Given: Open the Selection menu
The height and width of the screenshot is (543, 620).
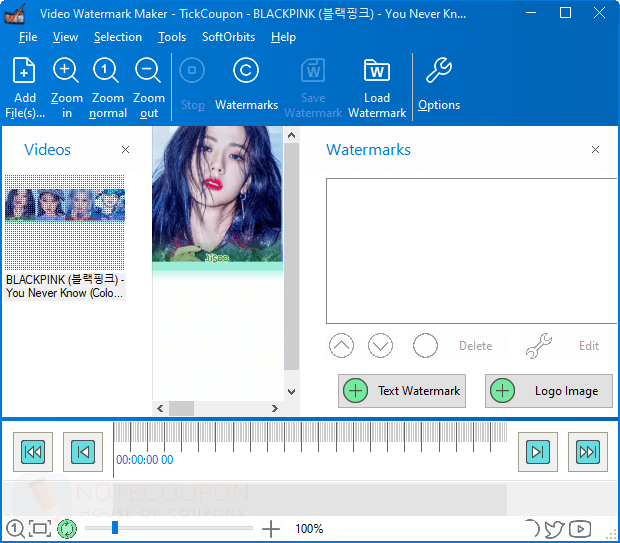Looking at the screenshot, I should pos(118,37).
